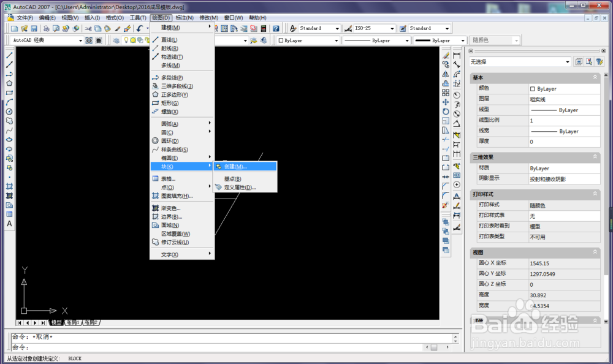Toggle the PICKADD button in properties panel
This screenshot has height=364, width=613.
click(x=579, y=62)
